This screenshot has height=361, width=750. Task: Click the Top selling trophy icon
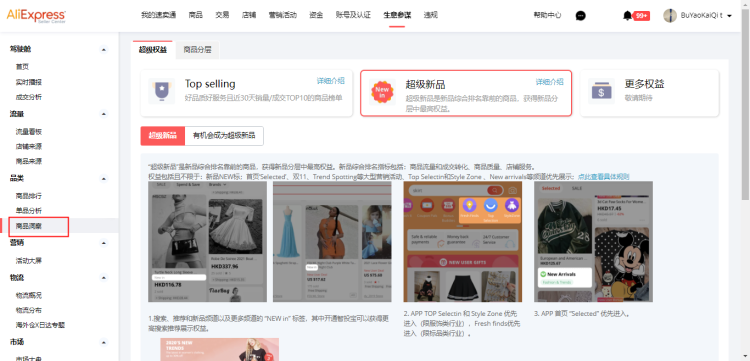(162, 91)
